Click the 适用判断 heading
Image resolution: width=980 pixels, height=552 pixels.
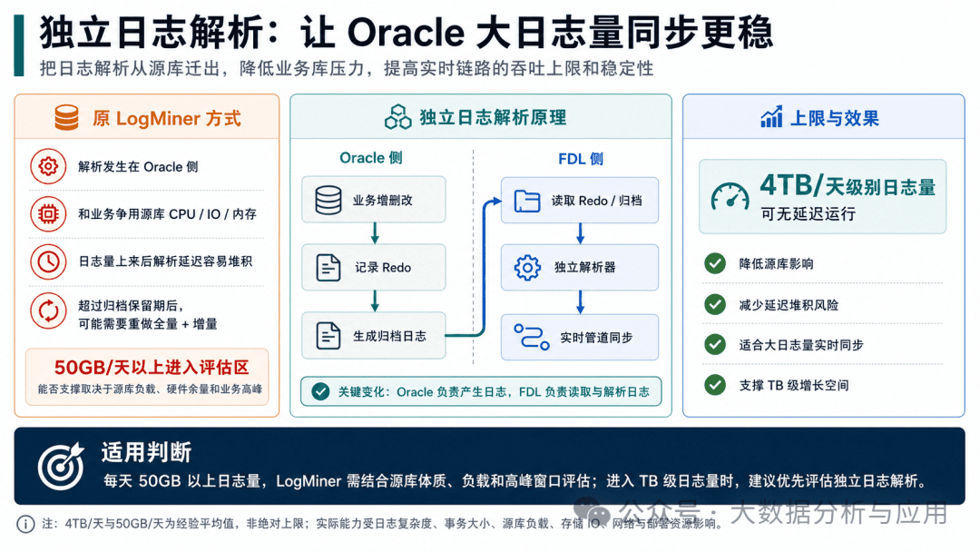[146, 452]
